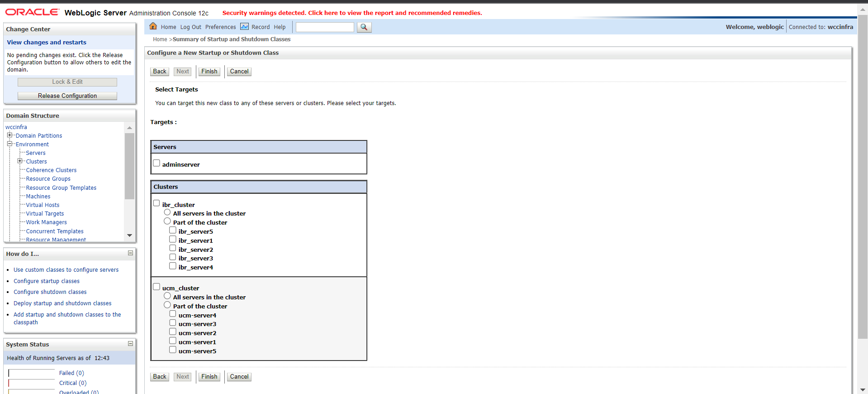Screen dimensions: 868x394
Task: Click the Release Configuration button
Action: [67, 96]
